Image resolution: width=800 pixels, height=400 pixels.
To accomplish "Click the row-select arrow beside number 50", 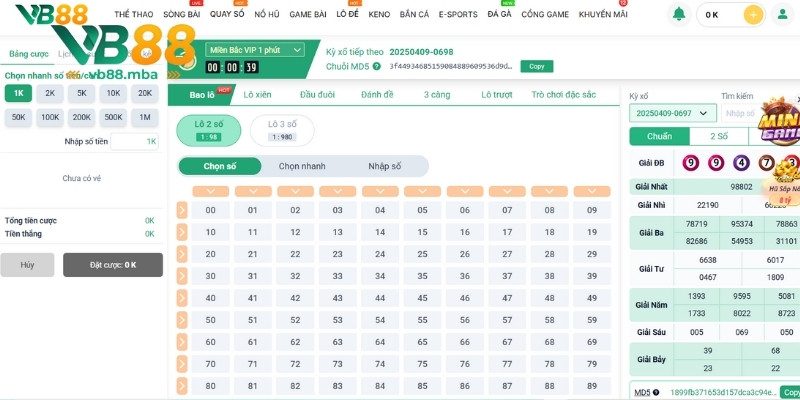I will [x=182, y=319].
